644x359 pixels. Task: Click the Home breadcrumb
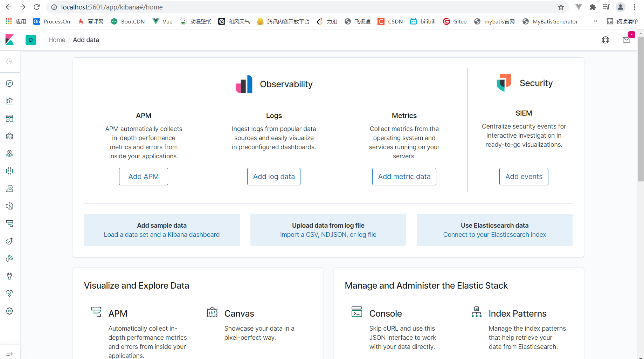point(57,40)
